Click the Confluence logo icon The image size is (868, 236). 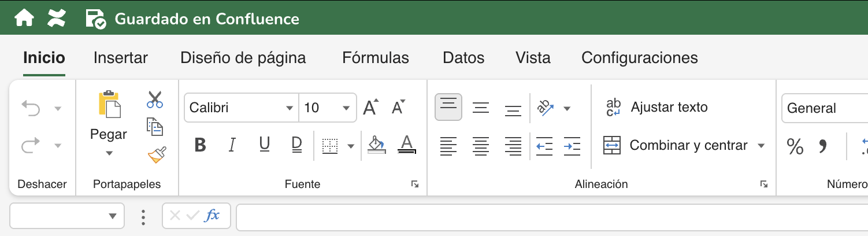(57, 19)
